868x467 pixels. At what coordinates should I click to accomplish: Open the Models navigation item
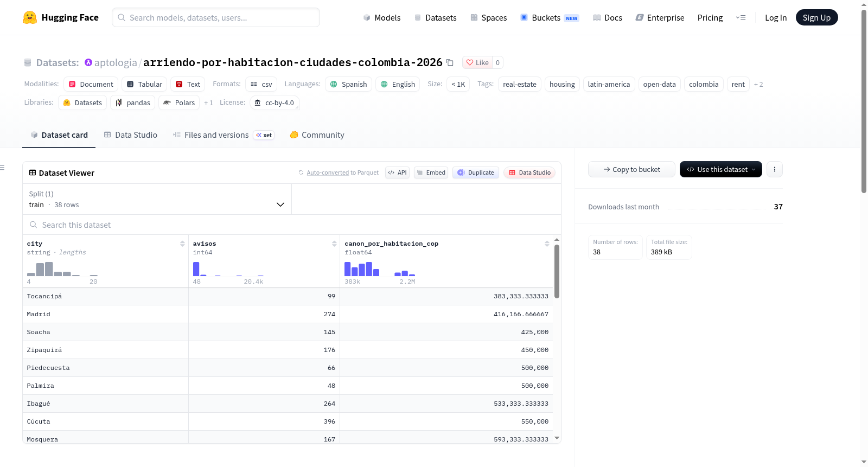point(382,17)
